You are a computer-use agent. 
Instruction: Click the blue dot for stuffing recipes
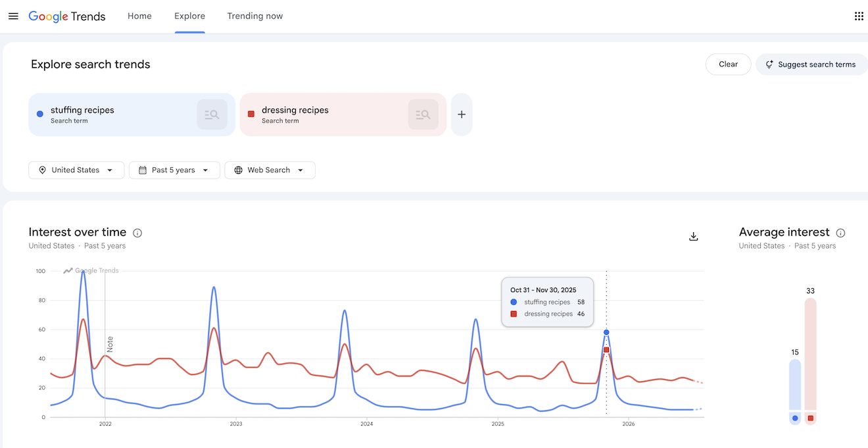[x=40, y=114]
